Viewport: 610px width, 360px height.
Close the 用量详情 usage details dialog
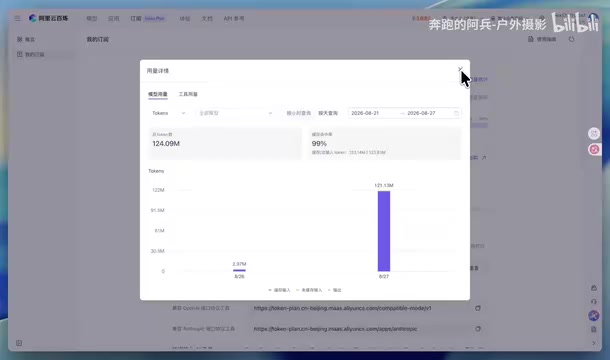tap(460, 69)
